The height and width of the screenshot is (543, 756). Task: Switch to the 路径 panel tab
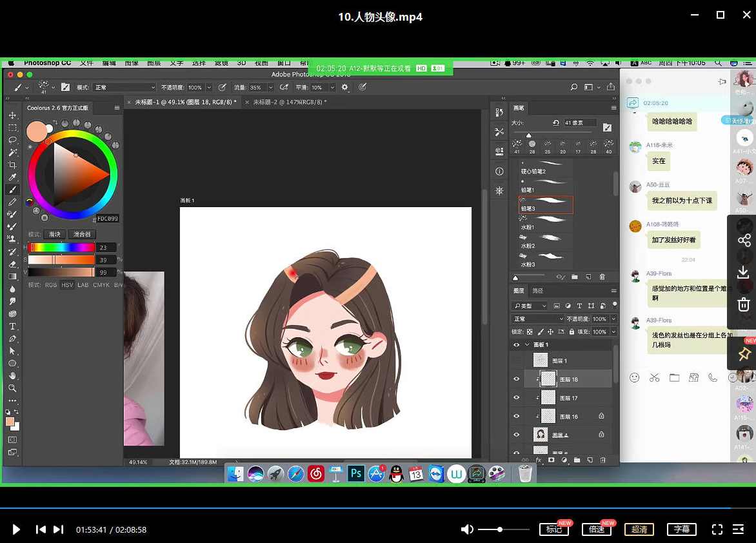click(538, 291)
